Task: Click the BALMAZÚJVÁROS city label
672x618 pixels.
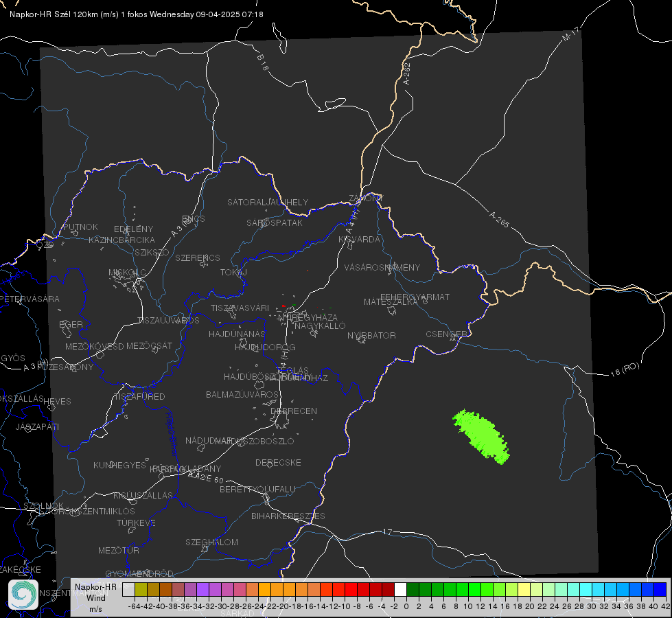Action: pos(242,394)
